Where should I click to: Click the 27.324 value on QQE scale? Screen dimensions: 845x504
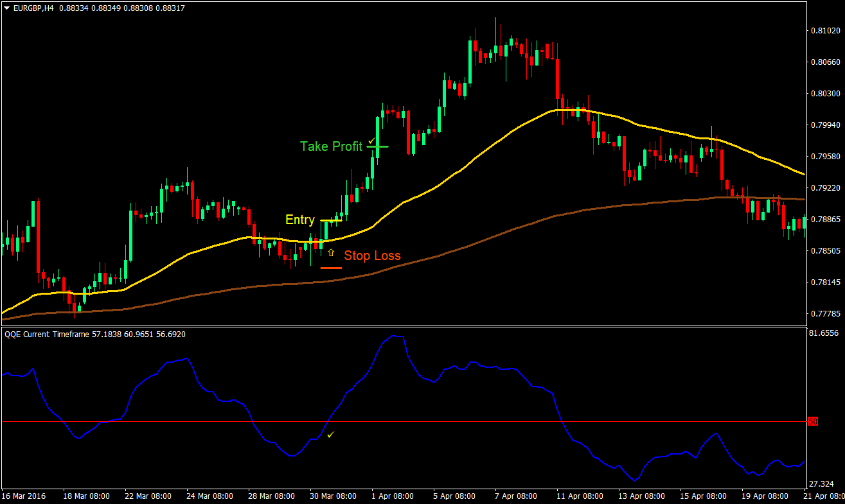pyautogui.click(x=823, y=483)
